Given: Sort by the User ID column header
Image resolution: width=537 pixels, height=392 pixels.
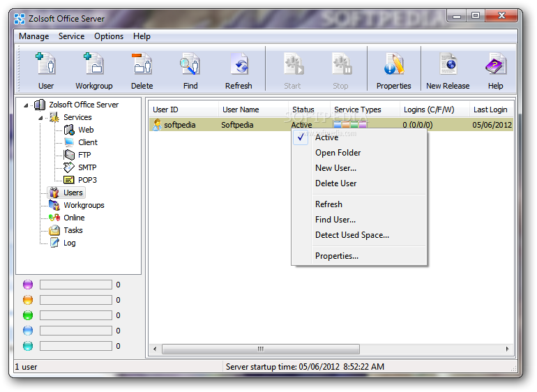Looking at the screenshot, I should (x=183, y=110).
